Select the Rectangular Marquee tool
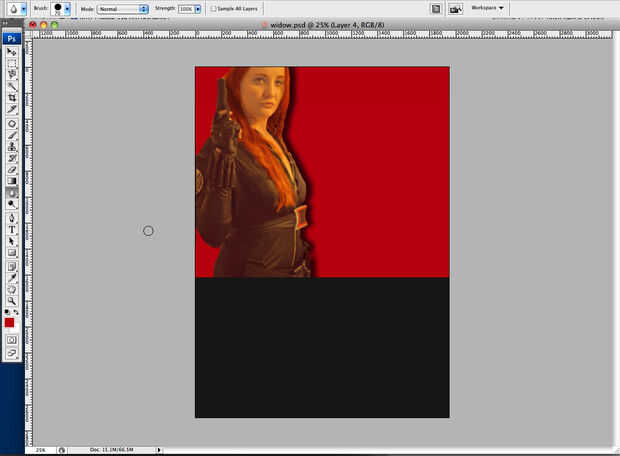 tap(11, 63)
